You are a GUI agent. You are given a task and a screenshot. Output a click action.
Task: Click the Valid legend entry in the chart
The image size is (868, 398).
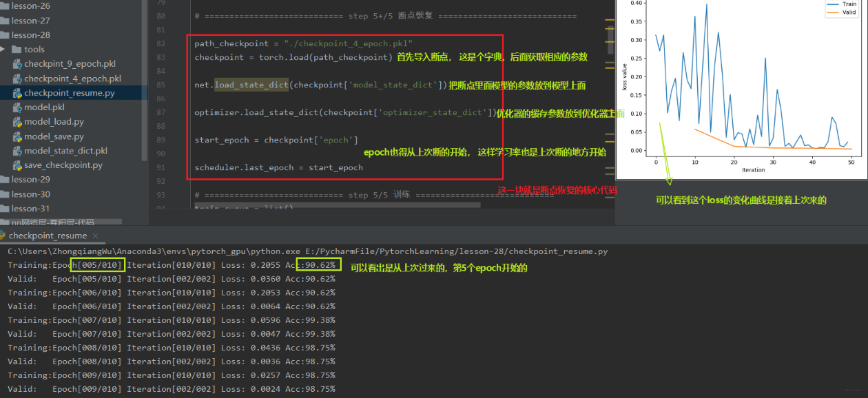coord(842,12)
